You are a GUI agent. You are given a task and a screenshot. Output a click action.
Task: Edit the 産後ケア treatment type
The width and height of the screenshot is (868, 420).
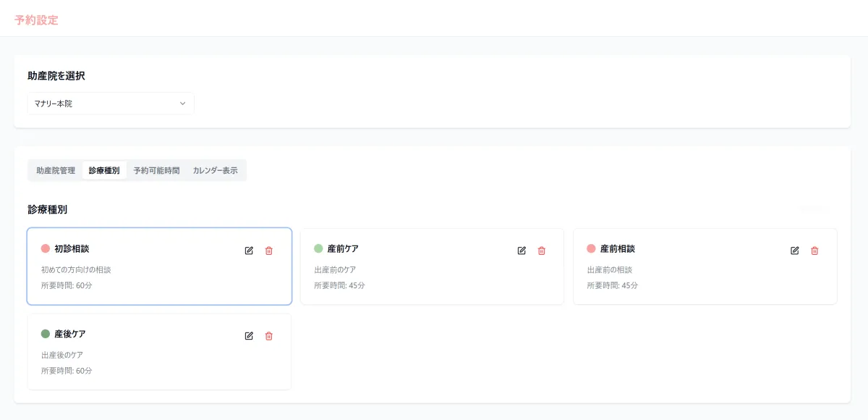(x=249, y=336)
